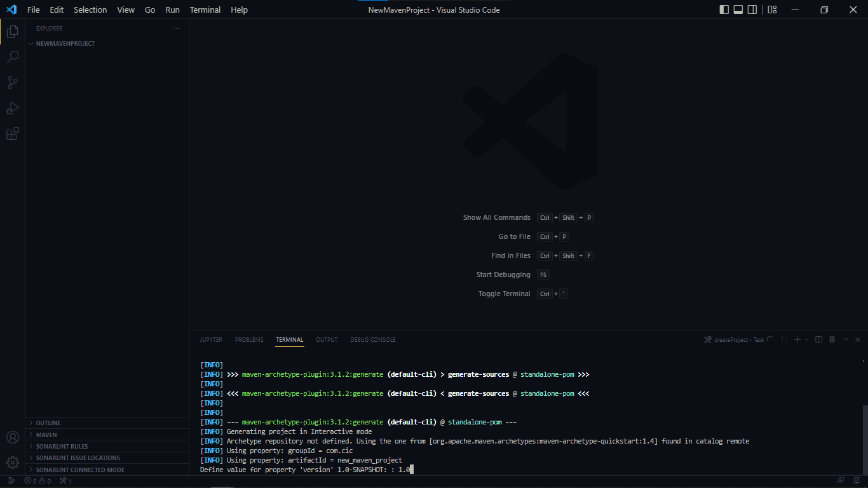Open the Source Control view
868x488 pixels.
[x=13, y=83]
